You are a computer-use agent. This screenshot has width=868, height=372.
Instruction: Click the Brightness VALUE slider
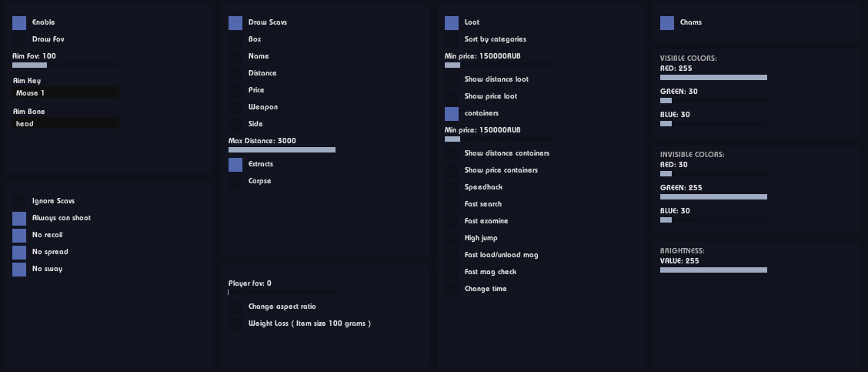[x=713, y=270]
